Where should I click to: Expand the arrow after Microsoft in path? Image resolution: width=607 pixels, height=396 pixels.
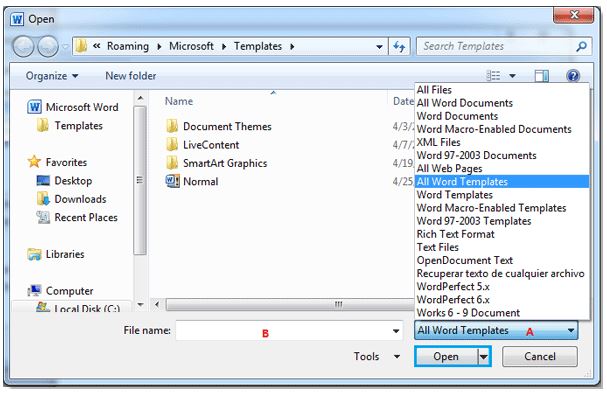224,46
